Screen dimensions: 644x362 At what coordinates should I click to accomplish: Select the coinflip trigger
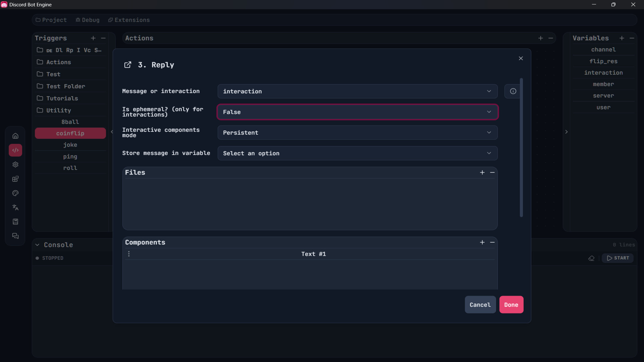[70, 133]
